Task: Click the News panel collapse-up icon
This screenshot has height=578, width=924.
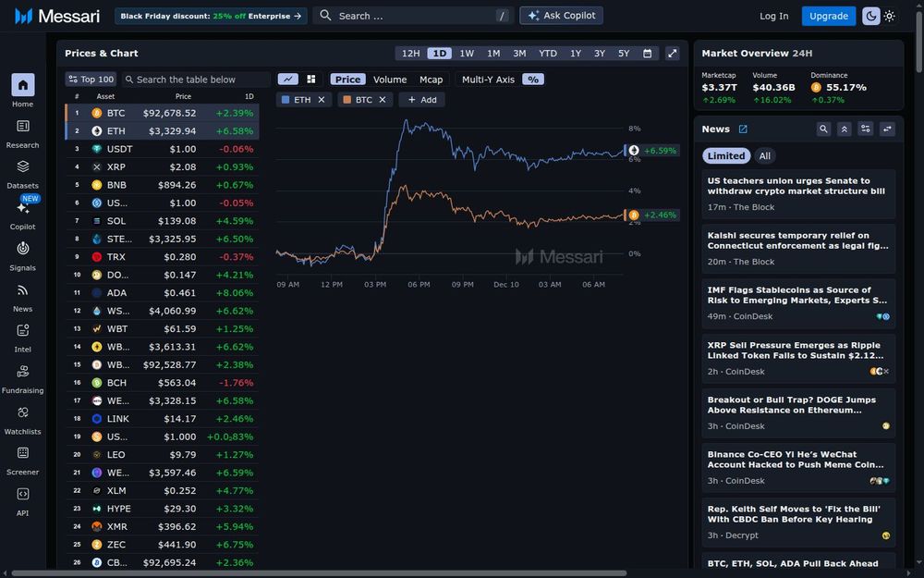Action: click(845, 129)
